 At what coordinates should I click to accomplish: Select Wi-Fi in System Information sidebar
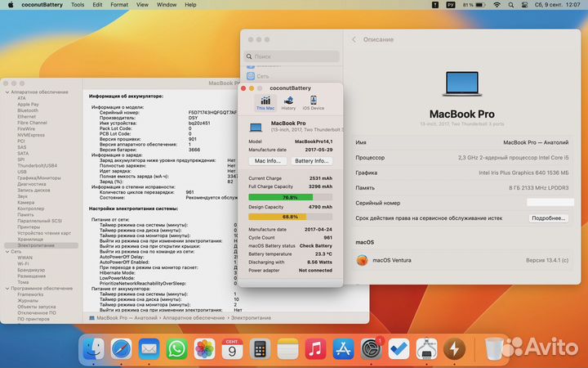(23, 263)
